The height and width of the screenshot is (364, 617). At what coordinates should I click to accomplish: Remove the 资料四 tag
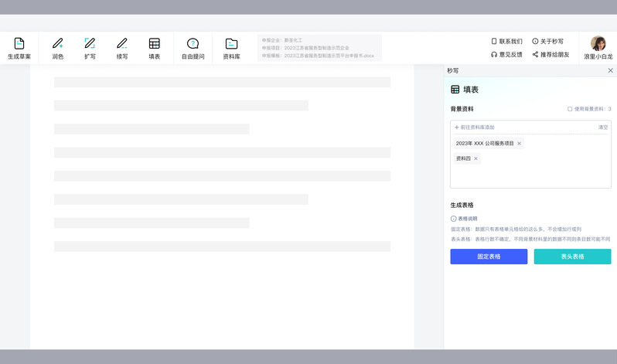[476, 158]
